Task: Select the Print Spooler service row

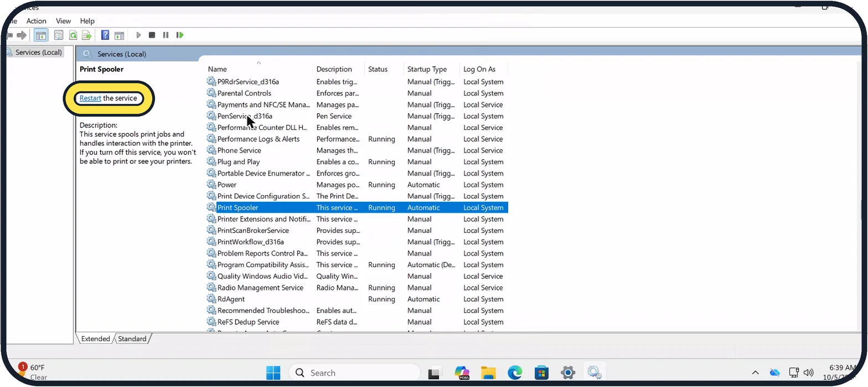Action: click(x=357, y=207)
